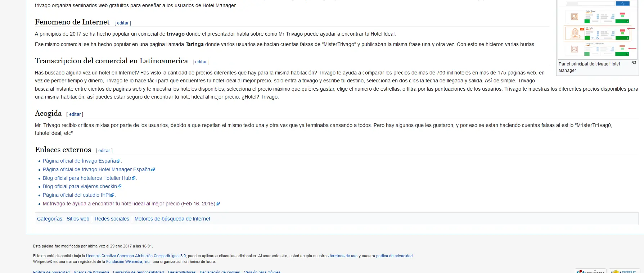This screenshot has height=273, width=644.
Task: Open Página oficial del estudio tHPI
Action: click(78, 195)
